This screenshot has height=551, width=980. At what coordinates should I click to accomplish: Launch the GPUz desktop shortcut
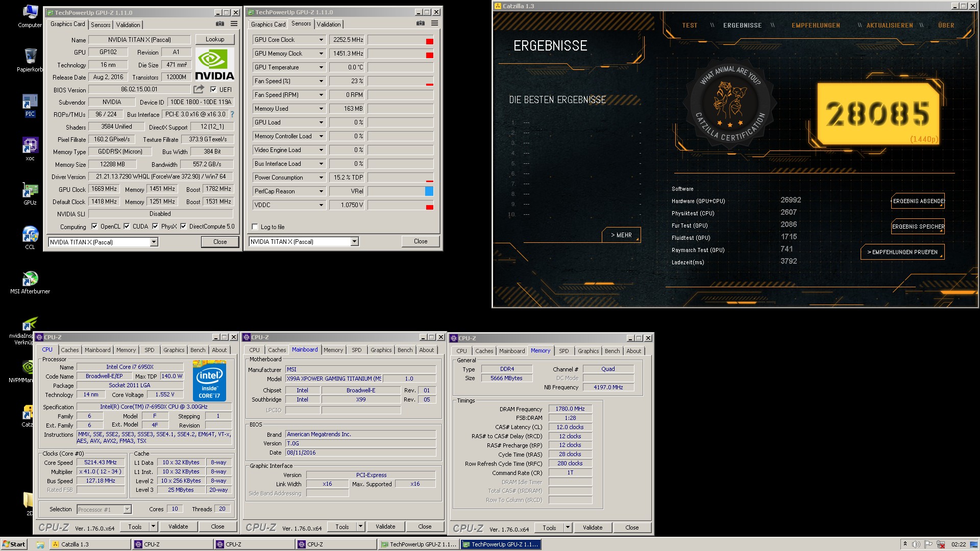point(30,193)
